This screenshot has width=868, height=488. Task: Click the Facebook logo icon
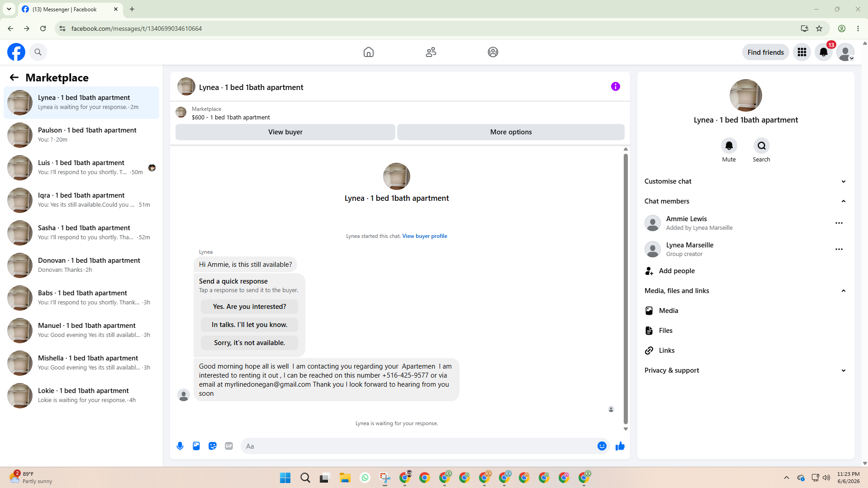pyautogui.click(x=16, y=52)
